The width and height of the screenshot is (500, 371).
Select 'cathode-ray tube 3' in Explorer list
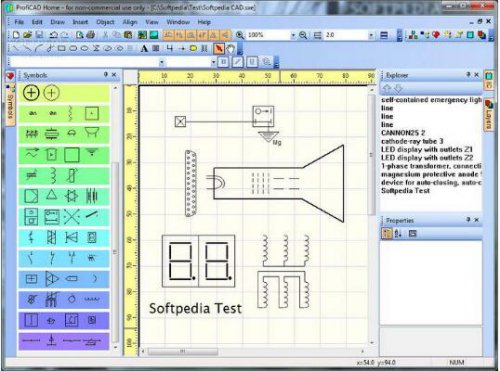point(412,141)
